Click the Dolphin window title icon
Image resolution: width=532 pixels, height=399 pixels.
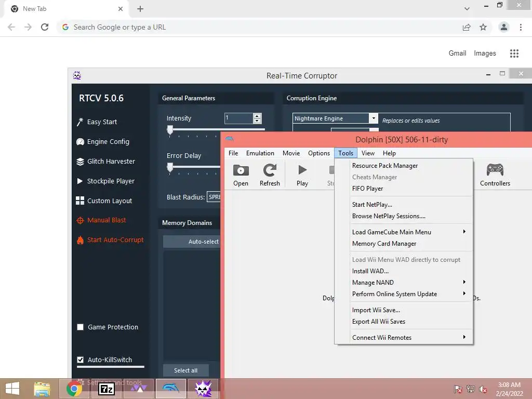(x=230, y=139)
